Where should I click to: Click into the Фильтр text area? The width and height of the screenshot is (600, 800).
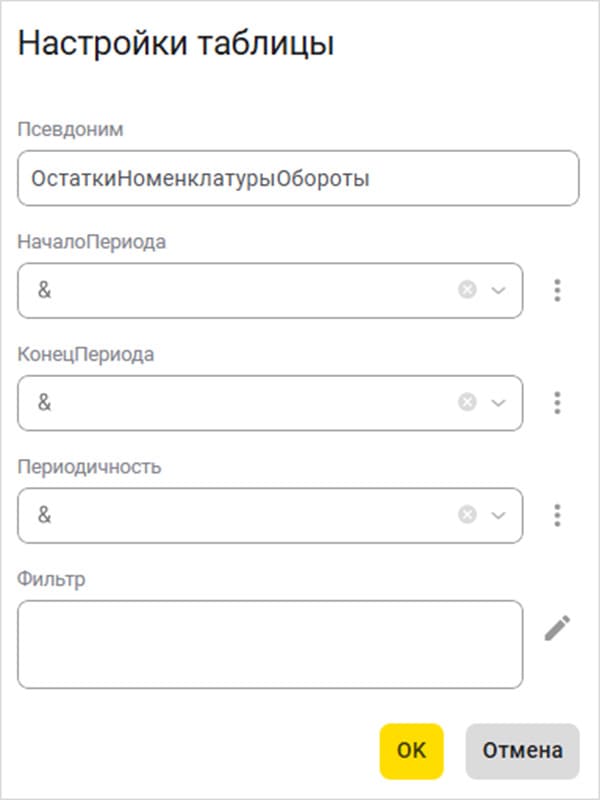pyautogui.click(x=270, y=644)
